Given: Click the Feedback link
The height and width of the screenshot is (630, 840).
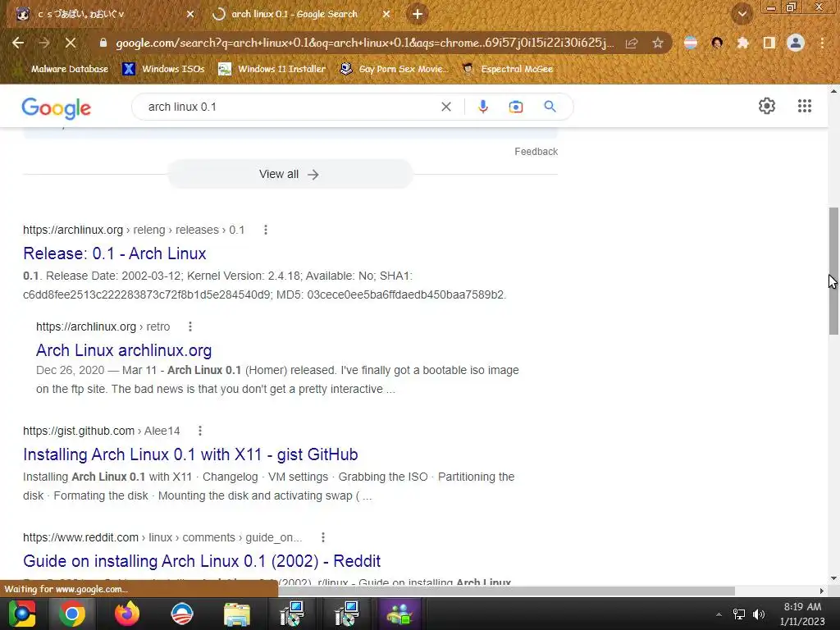Looking at the screenshot, I should coord(536,152).
